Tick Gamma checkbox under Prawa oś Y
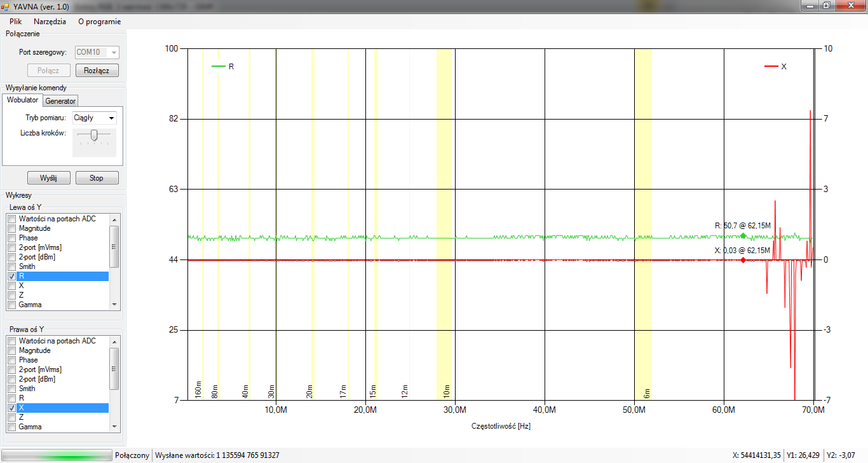 11,427
